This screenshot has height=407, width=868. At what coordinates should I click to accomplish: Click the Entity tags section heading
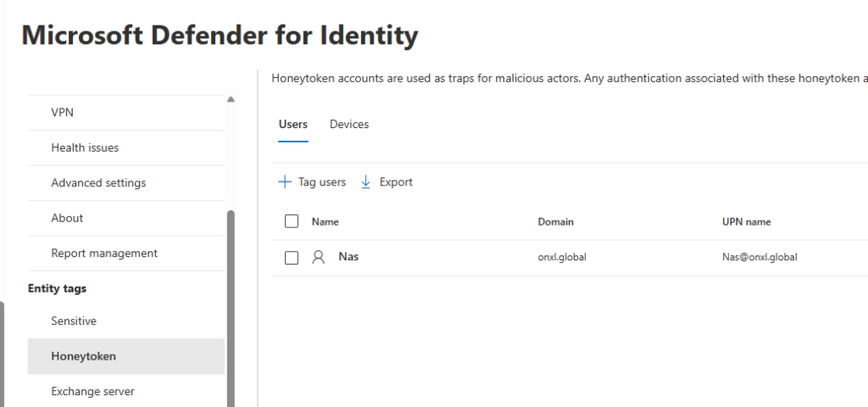pyautogui.click(x=57, y=288)
